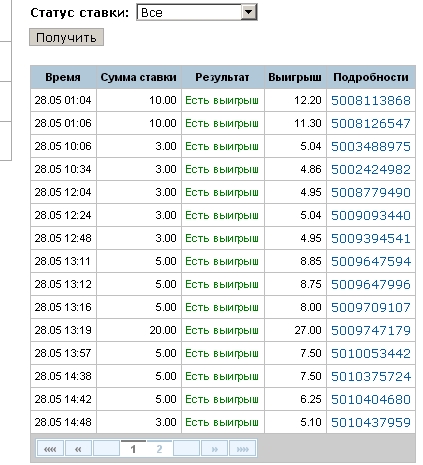Click the winnings value 6.25
The height and width of the screenshot is (465, 423).
coord(311,399)
